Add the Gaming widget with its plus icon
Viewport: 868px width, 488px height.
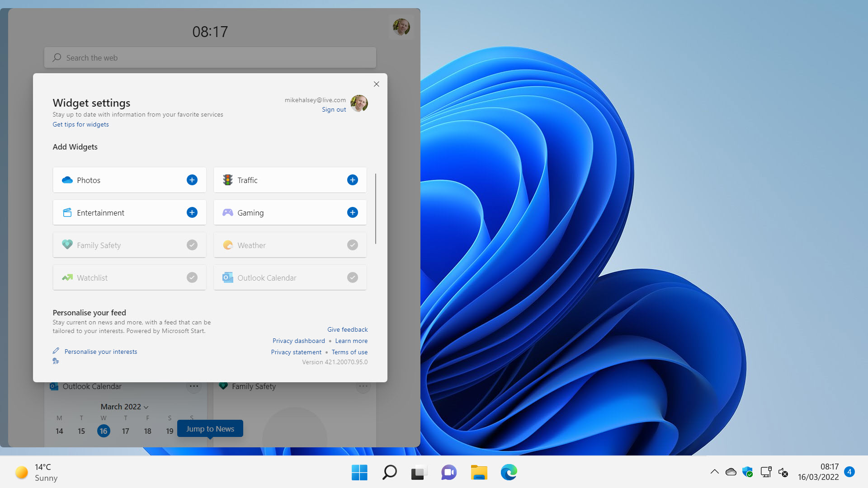click(352, 212)
